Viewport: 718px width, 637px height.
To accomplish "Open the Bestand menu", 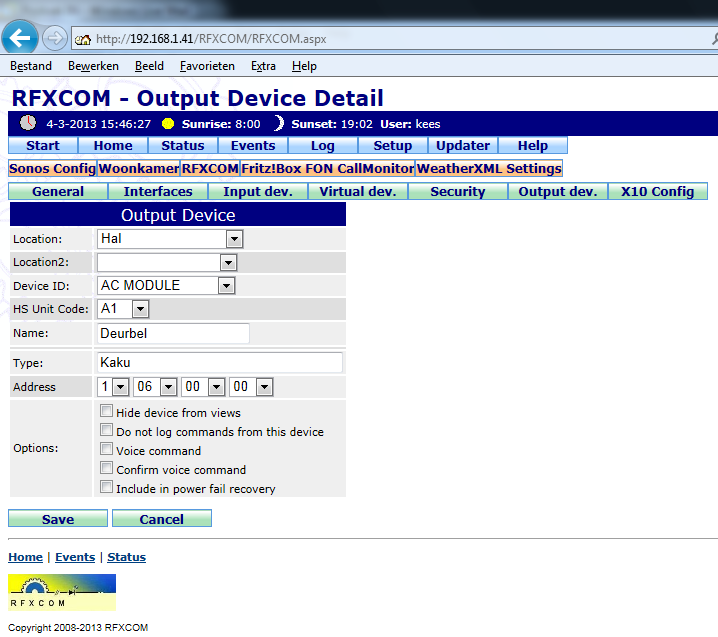I will click(31, 66).
